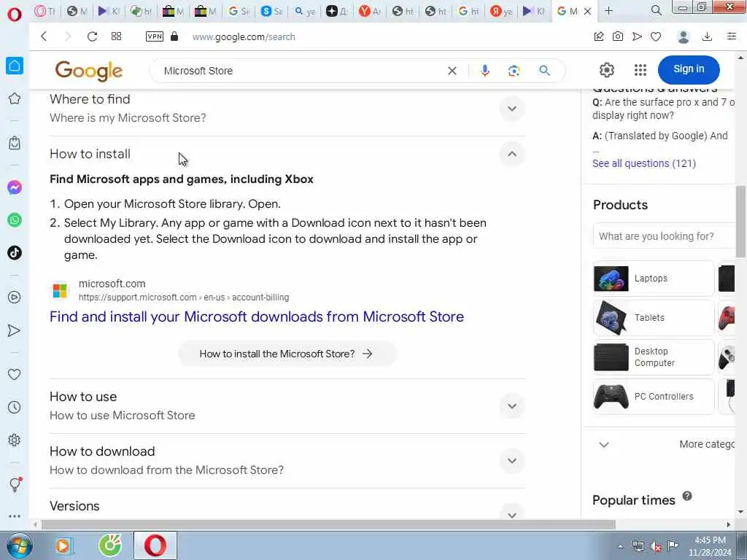Image resolution: width=747 pixels, height=560 pixels.
Task: Click the horizontal scrollbar thumb
Action: pyautogui.click(x=328, y=525)
